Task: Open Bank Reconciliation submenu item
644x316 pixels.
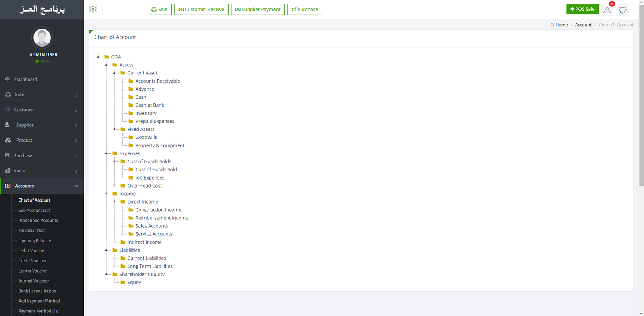Action: click(x=37, y=291)
